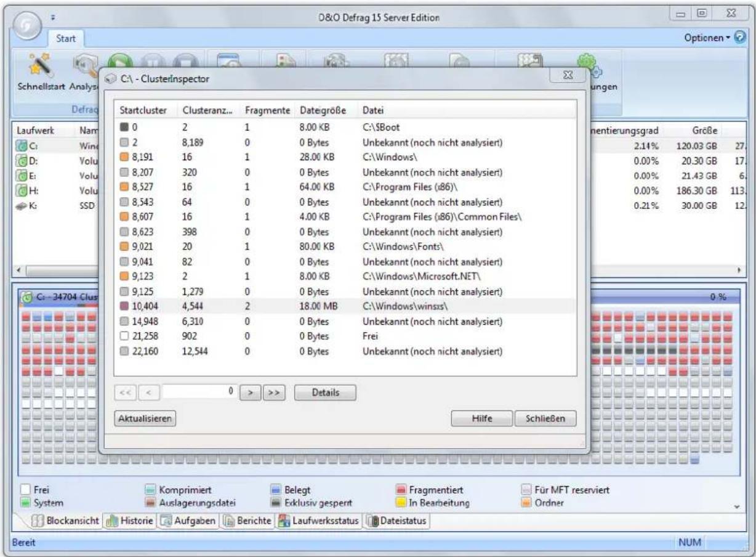Click the orange icon of cluster 9,021
756x557 pixels.
pos(124,246)
